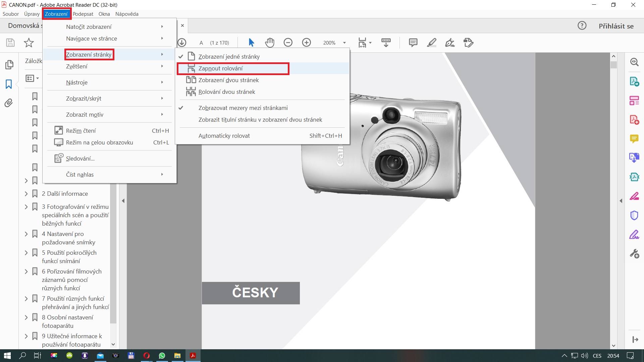Click the zoom in plus icon
Viewport: 644px width, 362px height.
[307, 43]
